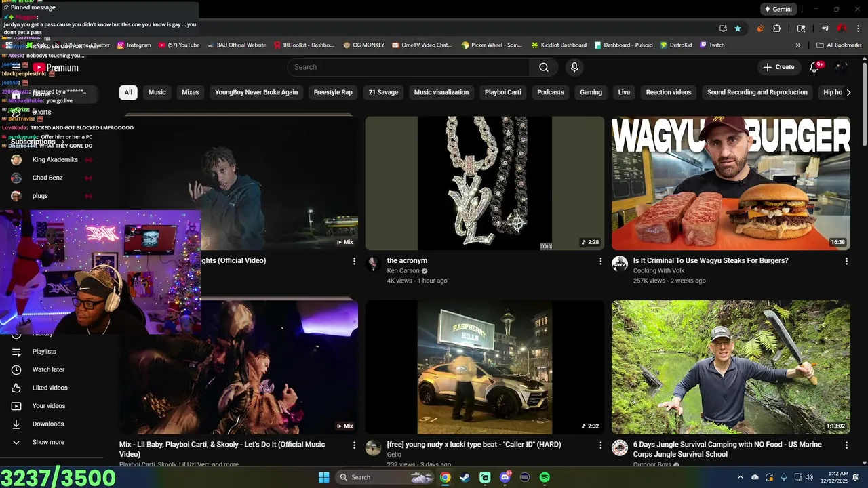Select the Podcasts filter chip
This screenshot has width=868, height=488.
551,92
